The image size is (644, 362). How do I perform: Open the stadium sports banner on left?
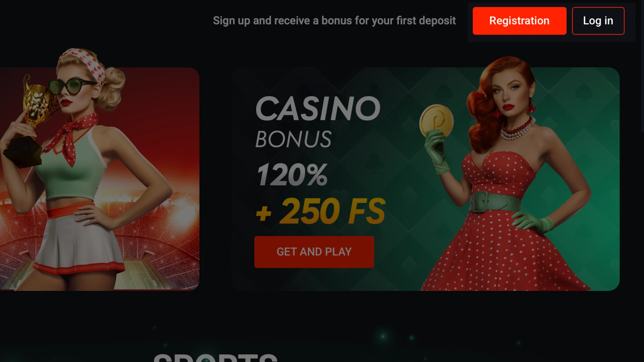tap(100, 179)
